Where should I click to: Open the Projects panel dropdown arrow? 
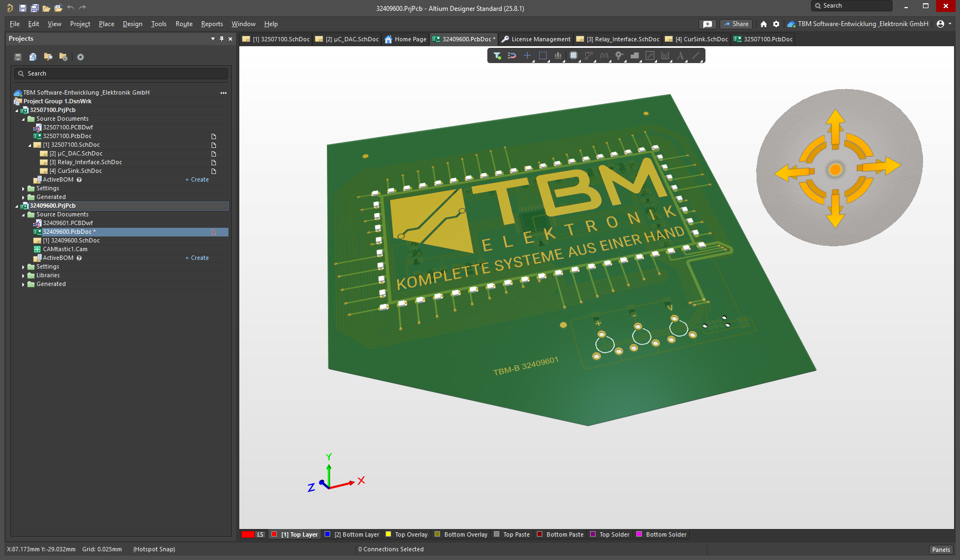tap(213, 39)
